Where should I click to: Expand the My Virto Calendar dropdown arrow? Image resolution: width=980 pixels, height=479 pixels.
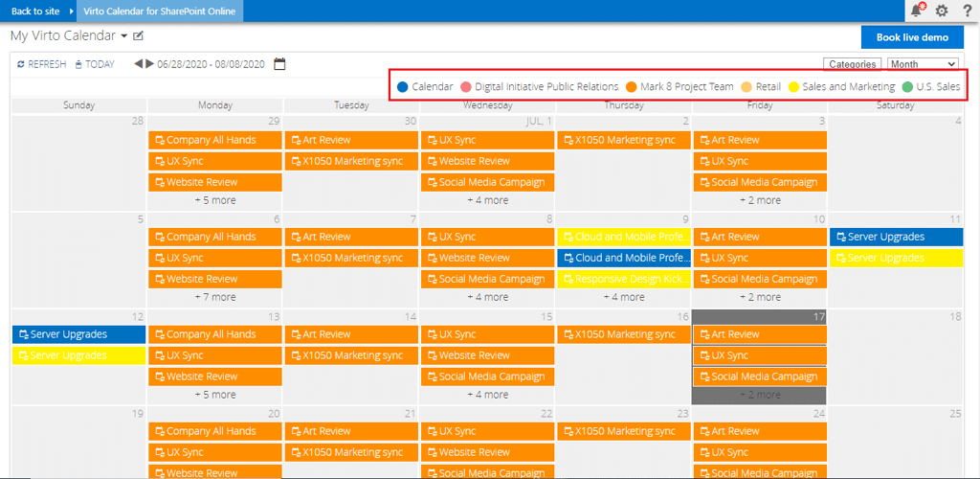[123, 36]
